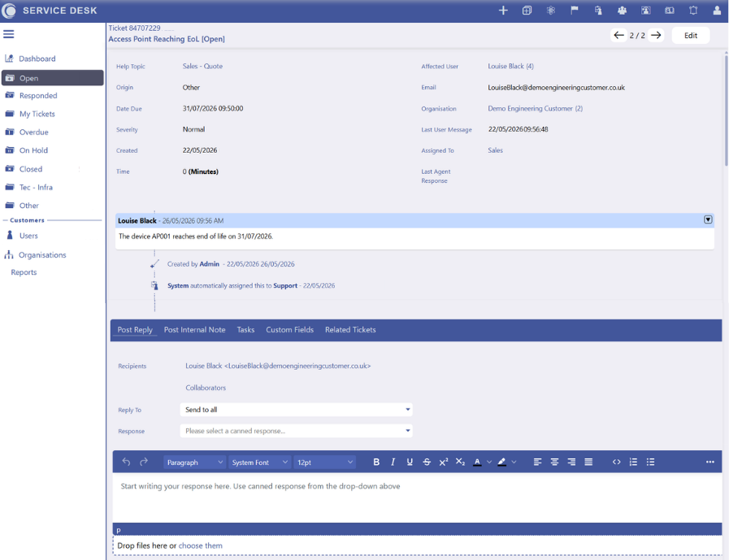Click the plus icon in the top bar
Screen dimensions: 729x560
503,11
